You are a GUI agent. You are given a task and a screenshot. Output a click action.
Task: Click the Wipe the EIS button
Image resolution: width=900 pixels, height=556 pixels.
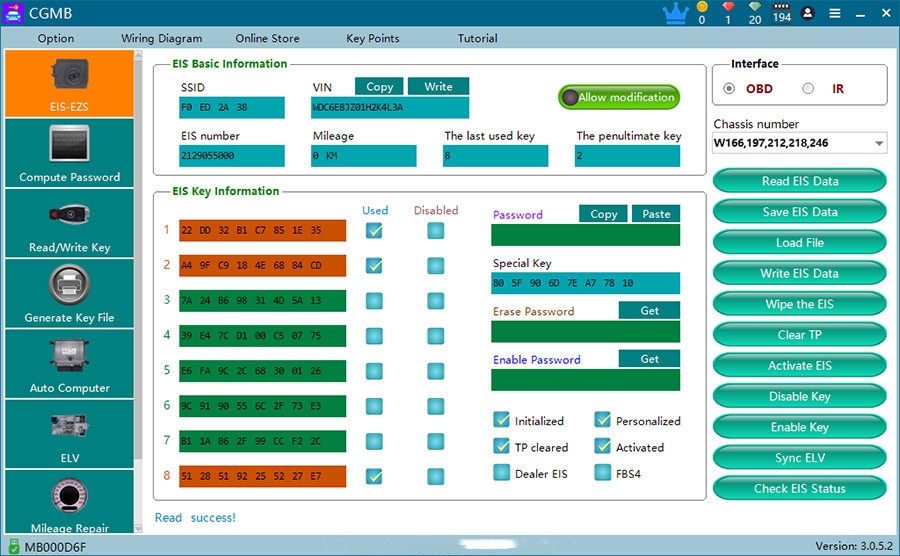[x=800, y=304]
